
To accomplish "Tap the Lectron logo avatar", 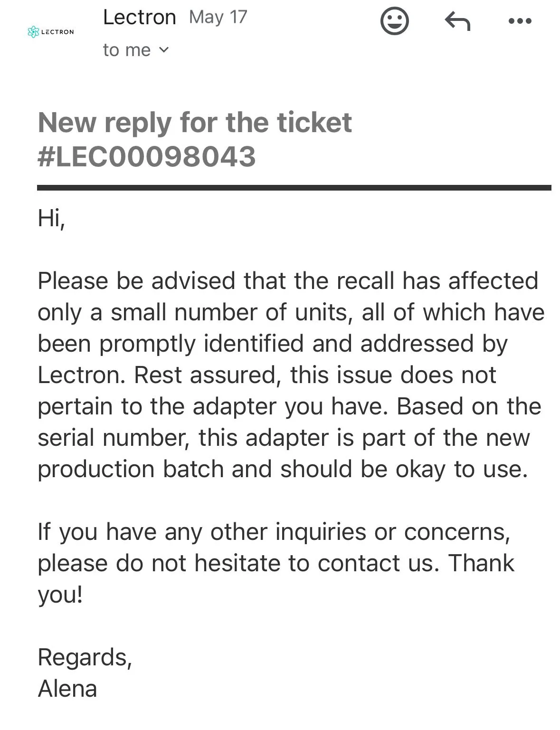I will [x=51, y=32].
